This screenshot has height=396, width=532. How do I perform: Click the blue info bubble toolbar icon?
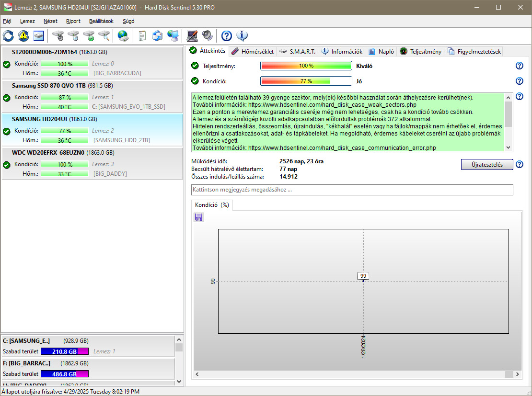pos(242,36)
